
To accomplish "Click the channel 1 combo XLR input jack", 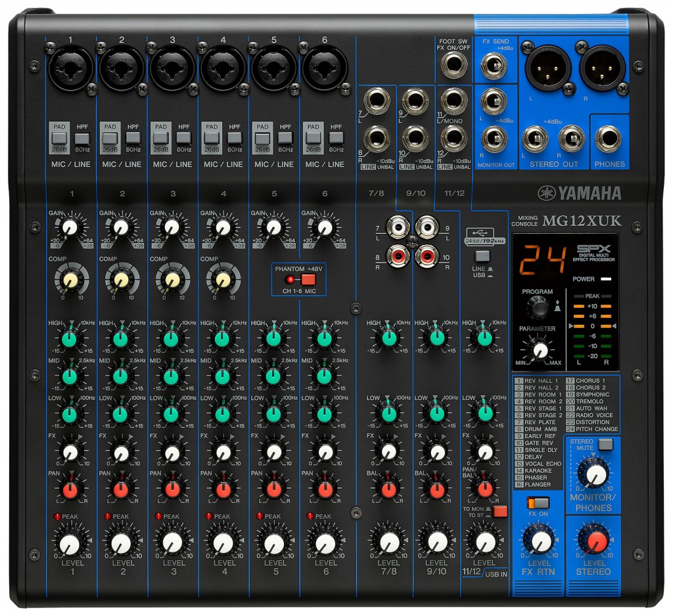I will click(70, 68).
